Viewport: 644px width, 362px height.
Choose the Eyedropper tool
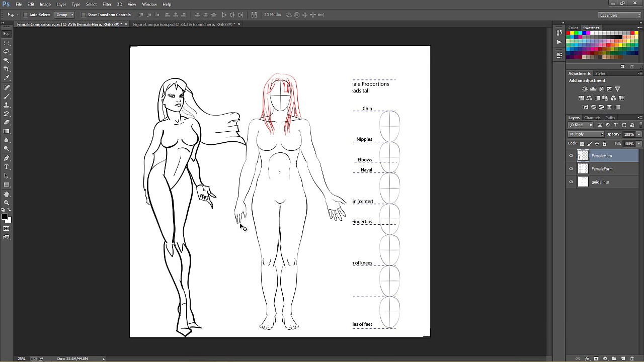click(x=7, y=78)
